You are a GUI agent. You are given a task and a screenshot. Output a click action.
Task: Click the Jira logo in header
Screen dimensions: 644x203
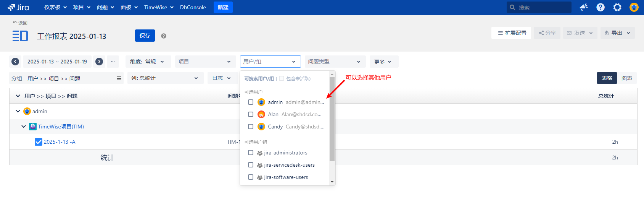tap(18, 7)
